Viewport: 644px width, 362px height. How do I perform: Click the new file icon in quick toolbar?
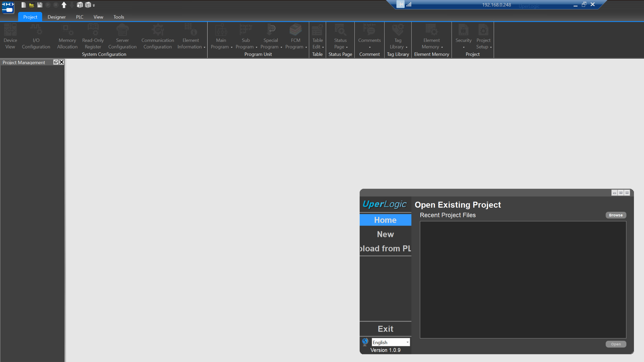24,5
